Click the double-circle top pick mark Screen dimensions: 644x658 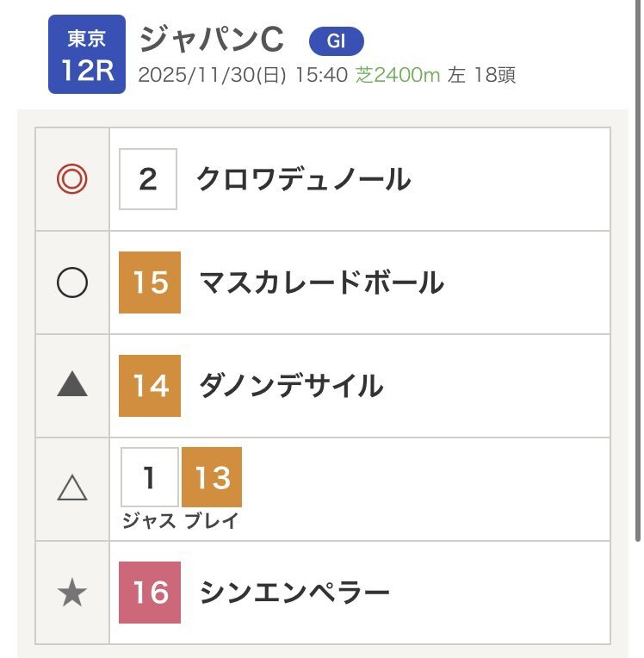72,179
